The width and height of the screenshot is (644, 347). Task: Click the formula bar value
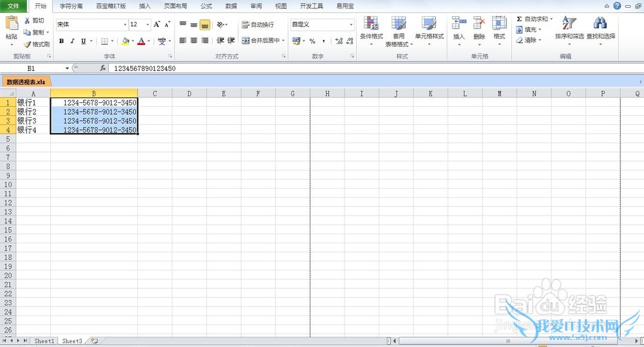[144, 68]
